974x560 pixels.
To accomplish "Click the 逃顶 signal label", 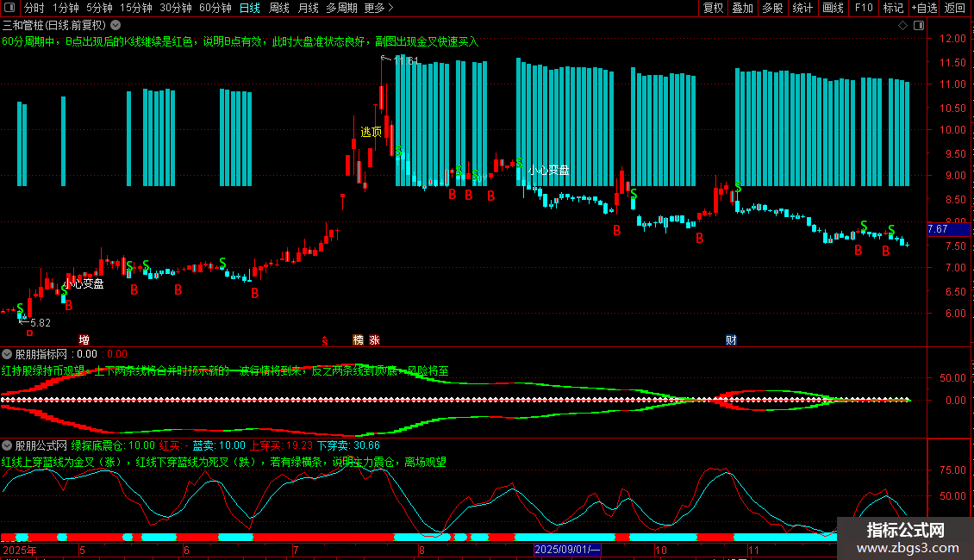I will tap(371, 132).
